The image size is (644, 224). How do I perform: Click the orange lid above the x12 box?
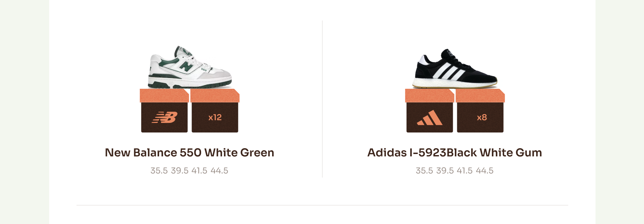(x=215, y=96)
